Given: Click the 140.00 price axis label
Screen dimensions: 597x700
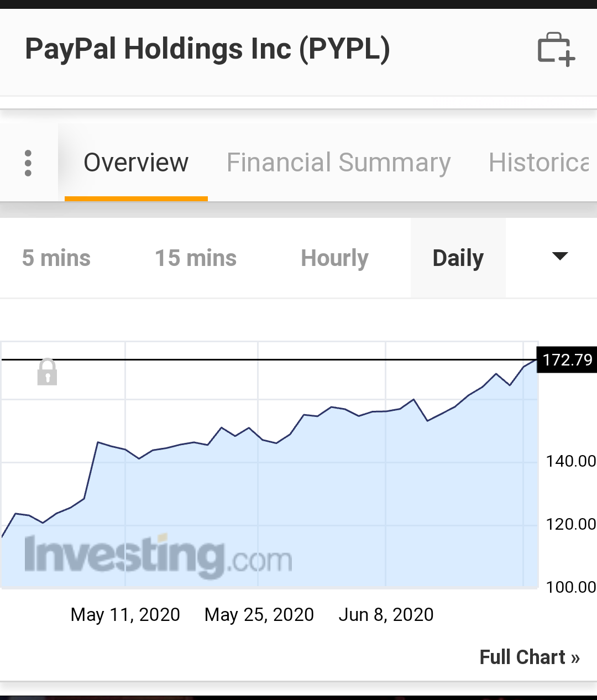Looking at the screenshot, I should (570, 461).
